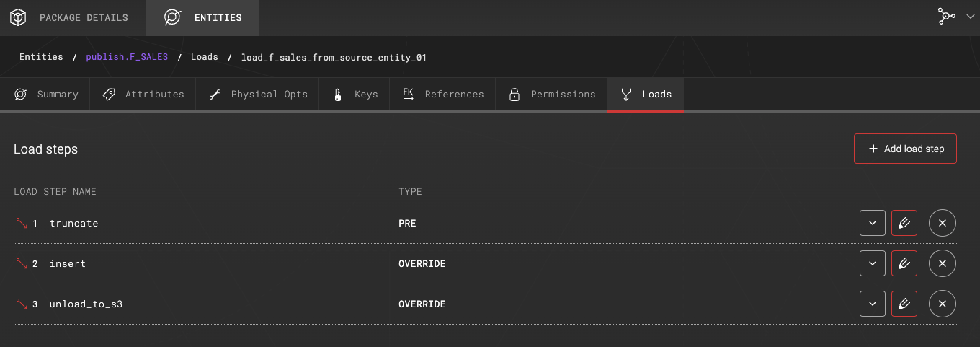The height and width of the screenshot is (347, 980).
Task: Remove the insert load step
Action: (943, 264)
